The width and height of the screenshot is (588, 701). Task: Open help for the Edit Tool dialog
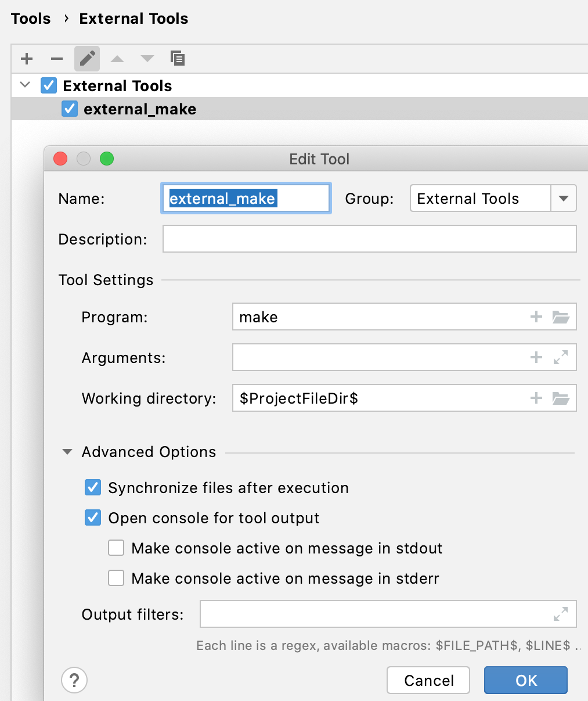(x=74, y=680)
